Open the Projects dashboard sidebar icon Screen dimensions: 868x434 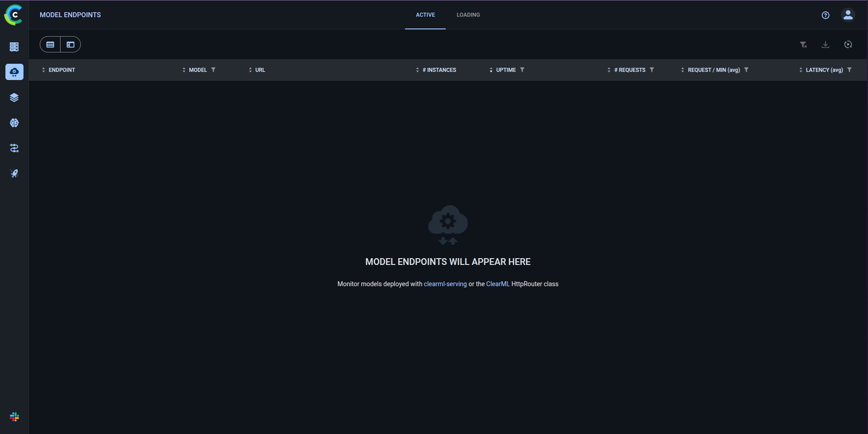point(14,47)
